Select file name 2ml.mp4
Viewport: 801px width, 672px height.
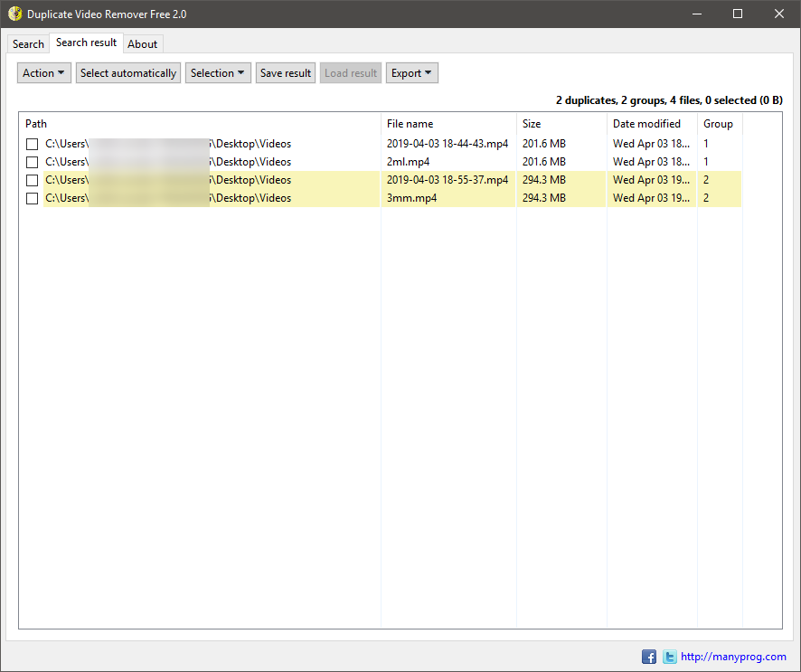(x=408, y=162)
